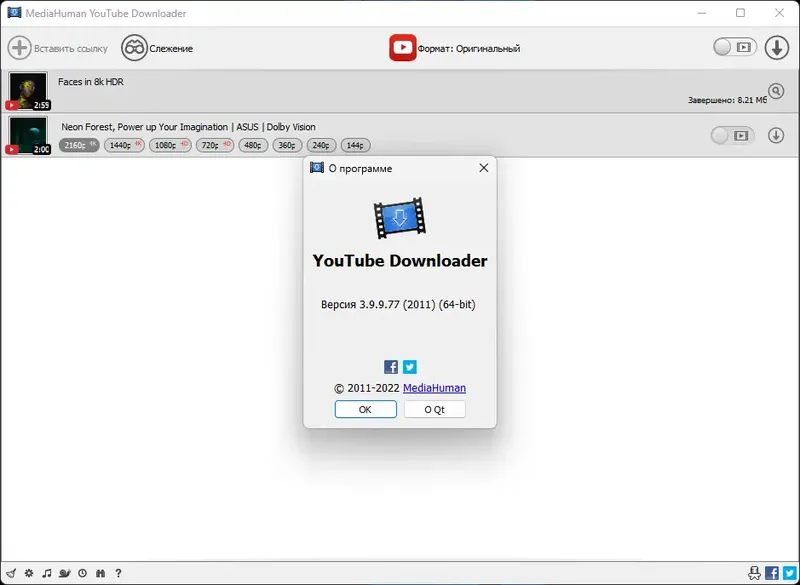
Task: Click the cleanup broom icon in status bar
Action: click(x=11, y=573)
